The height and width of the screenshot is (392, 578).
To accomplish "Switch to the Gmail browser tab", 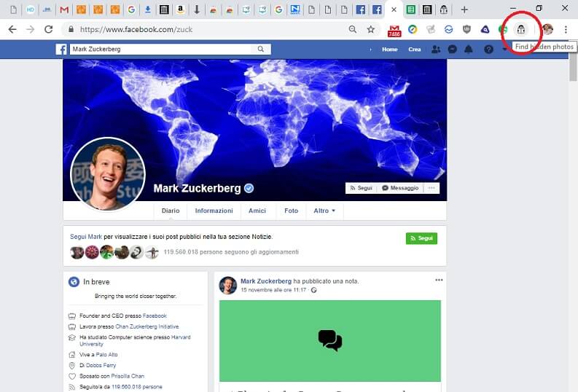I will coord(64,9).
